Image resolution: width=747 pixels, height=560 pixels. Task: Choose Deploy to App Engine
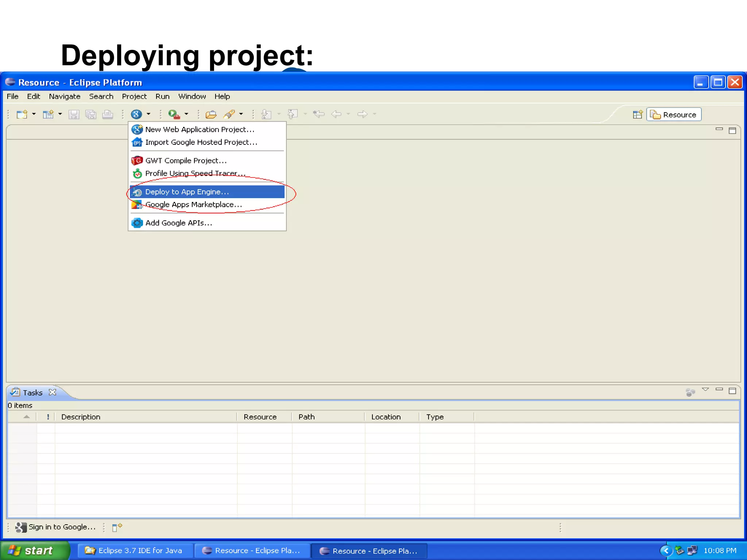[x=207, y=192]
